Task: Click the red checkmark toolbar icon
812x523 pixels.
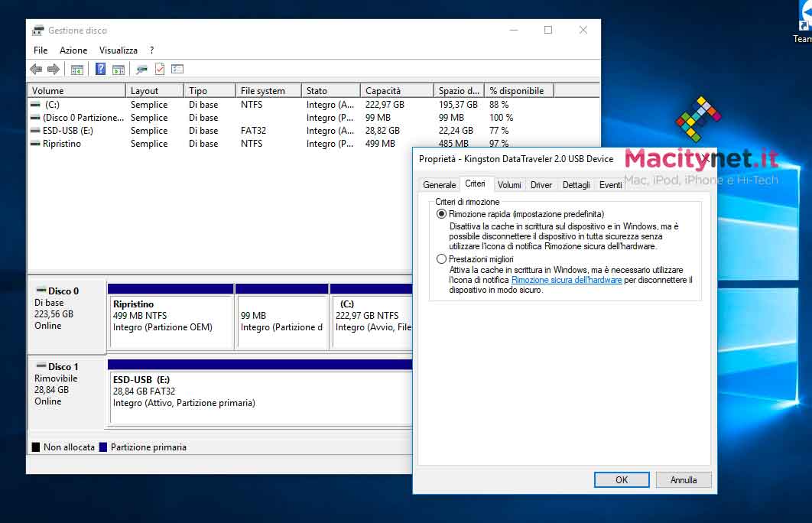Action: (159, 70)
